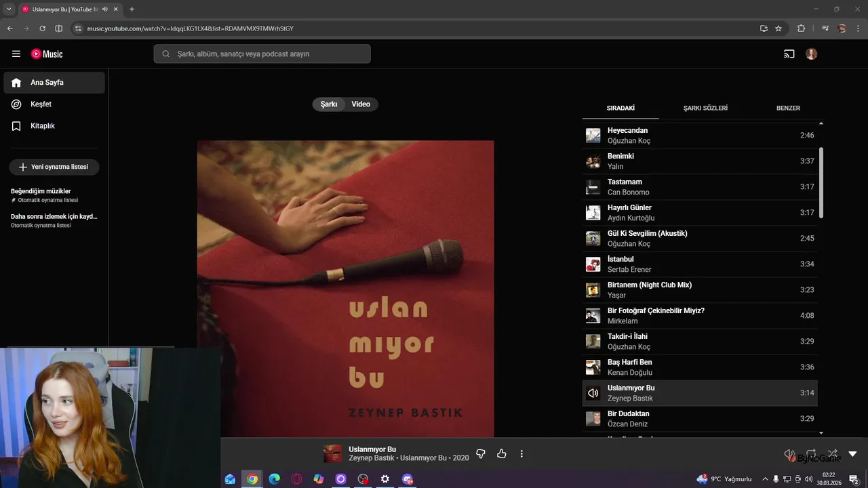The height and width of the screenshot is (488, 868).
Task: Show hidden system tray icons
Action: pos(766,479)
